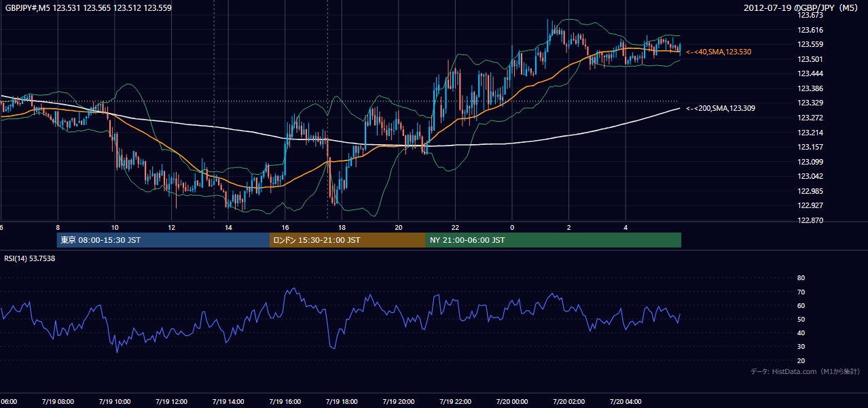Viewport: 868px width, 408px height.
Task: Click time label 7/19 22:00
Action: (x=454, y=402)
